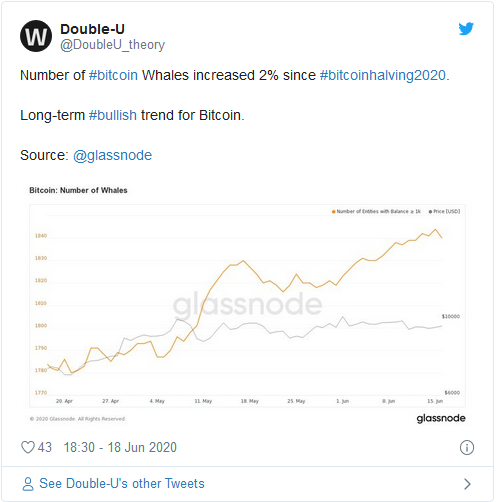Click the Bitcoin: Number of Whales title
The image size is (498, 502).
click(x=78, y=190)
